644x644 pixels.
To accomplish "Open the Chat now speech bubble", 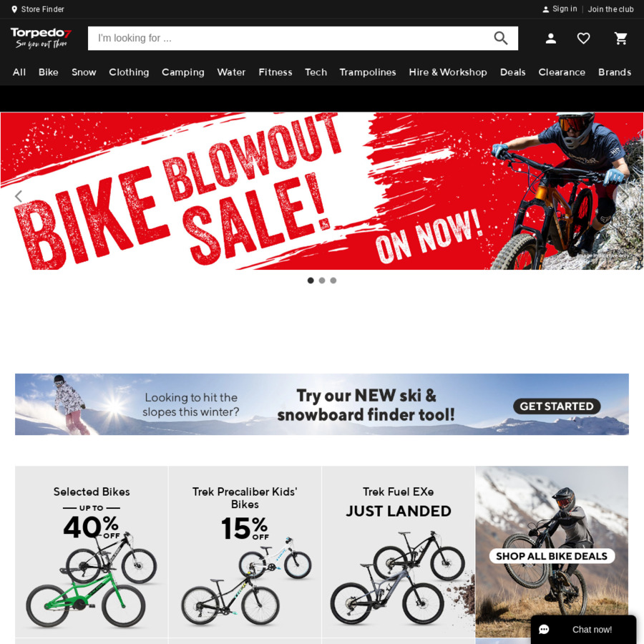I will point(544,629).
